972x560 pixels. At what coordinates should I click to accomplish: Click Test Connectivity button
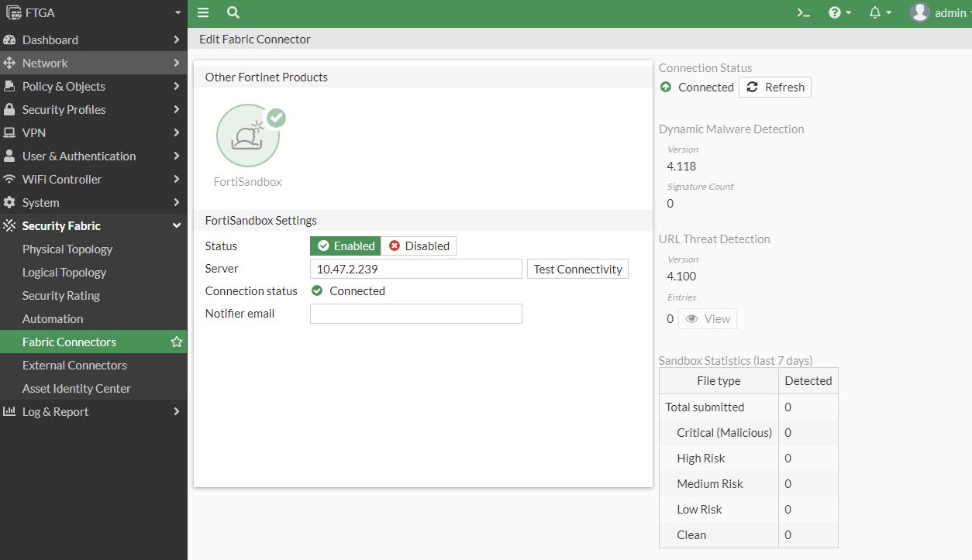point(577,269)
